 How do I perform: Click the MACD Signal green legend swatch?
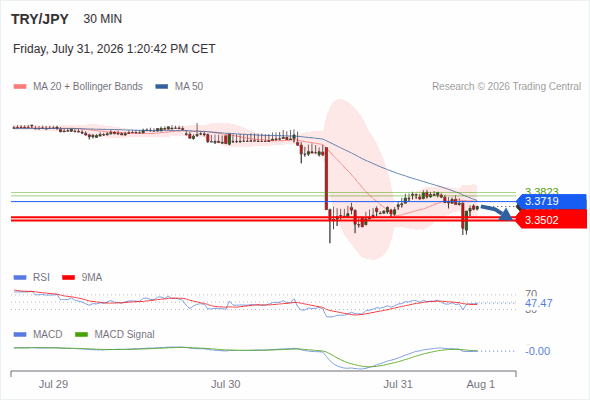tap(81, 335)
